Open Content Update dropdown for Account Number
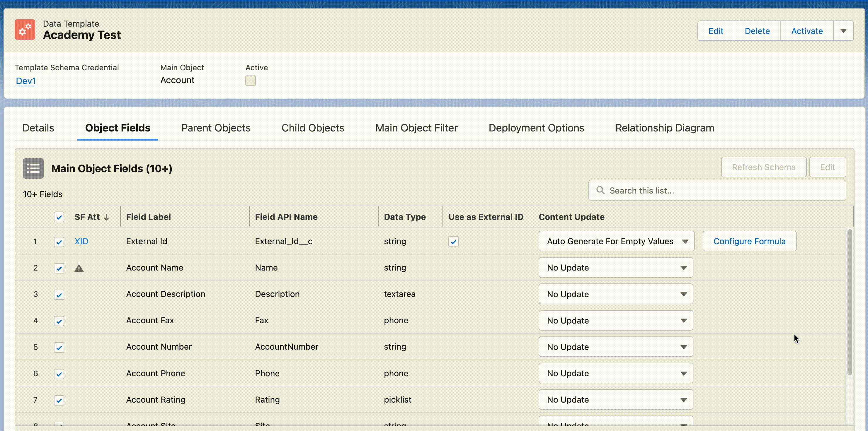This screenshot has height=431, width=868. point(616,347)
